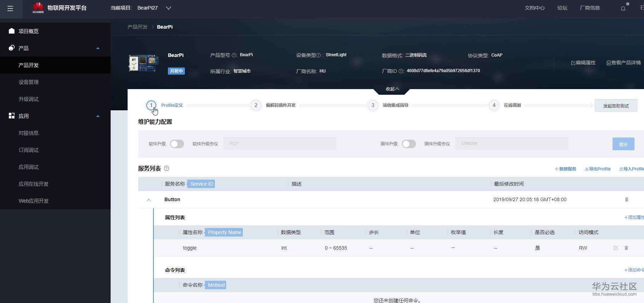Click 查看产品详情 link

624,63
